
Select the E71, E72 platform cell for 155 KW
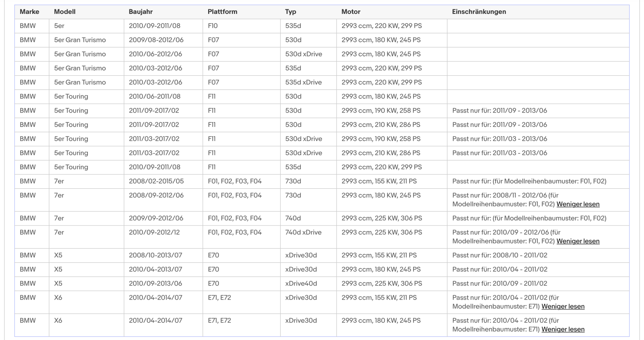[241, 302]
